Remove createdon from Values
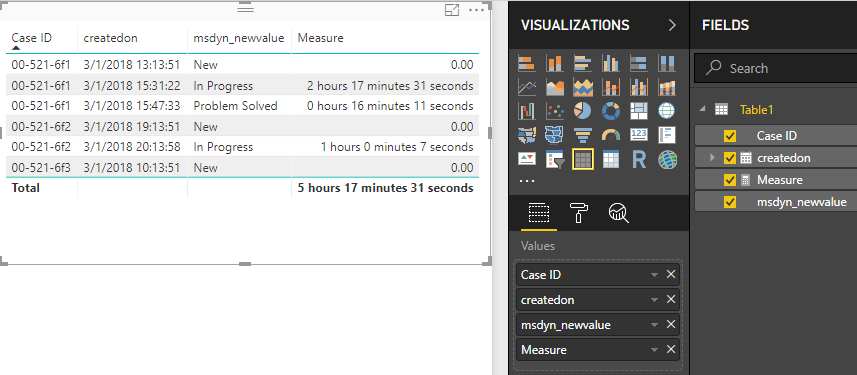Image resolution: width=857 pixels, height=375 pixels. pos(671,300)
